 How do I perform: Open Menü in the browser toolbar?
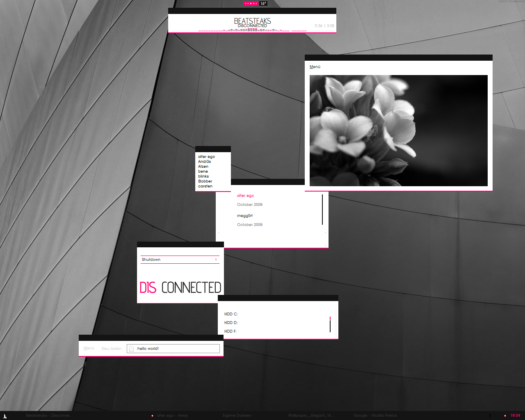pos(89,349)
